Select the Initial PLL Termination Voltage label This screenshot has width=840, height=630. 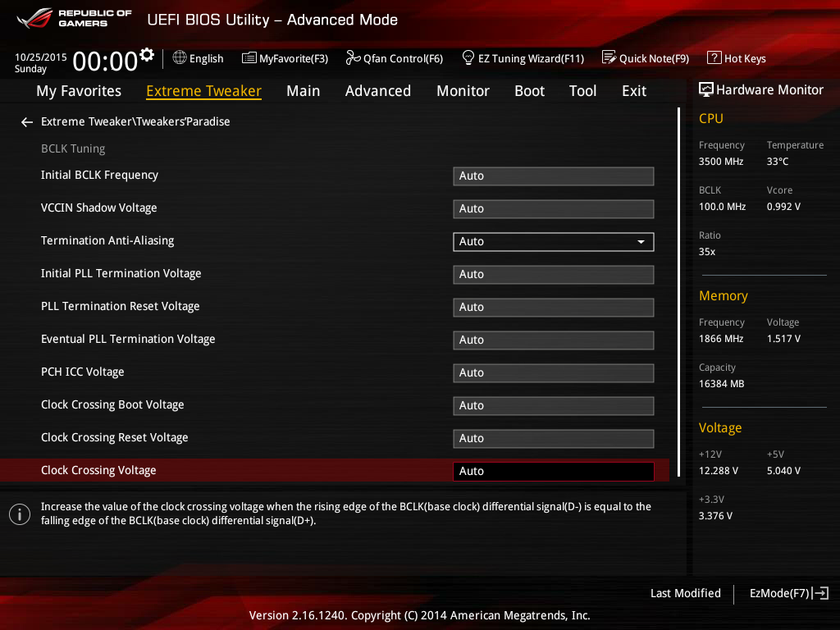coord(121,274)
